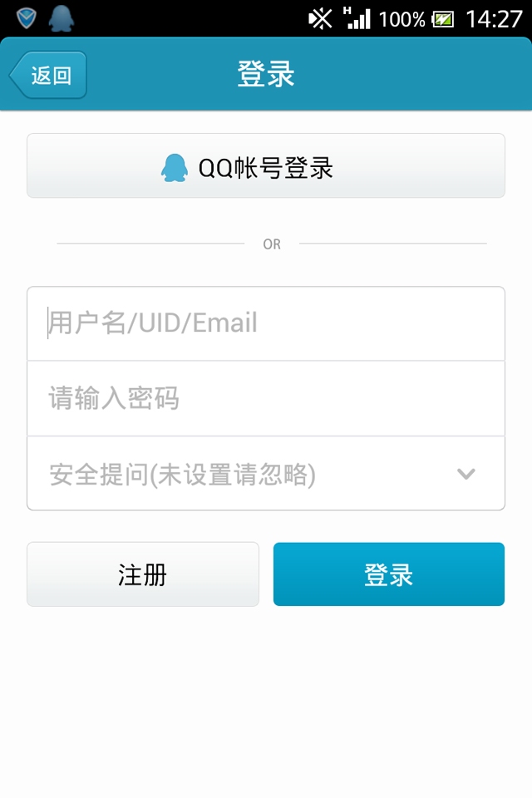
Task: Tap the 注册 register button
Action: click(142, 574)
